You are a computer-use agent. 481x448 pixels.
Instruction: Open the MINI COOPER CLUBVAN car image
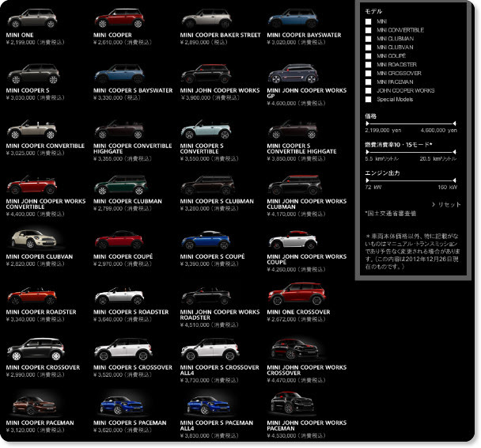(34, 239)
